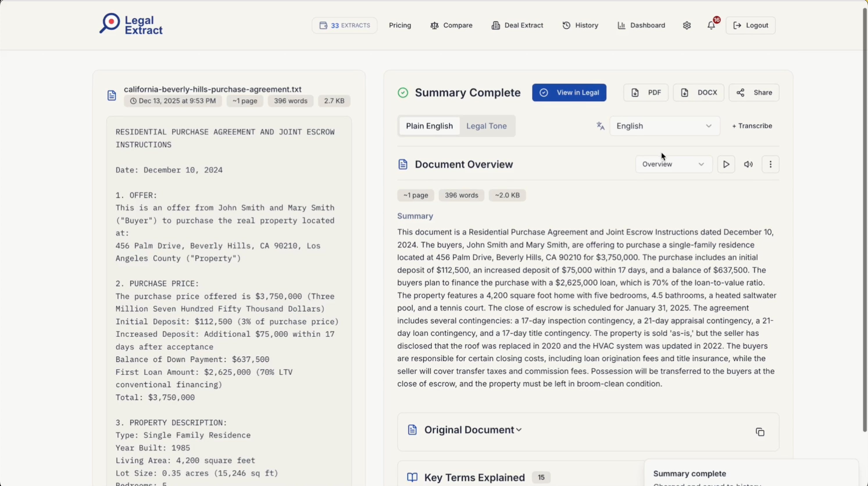Switch to Legal Tone mode

click(486, 126)
